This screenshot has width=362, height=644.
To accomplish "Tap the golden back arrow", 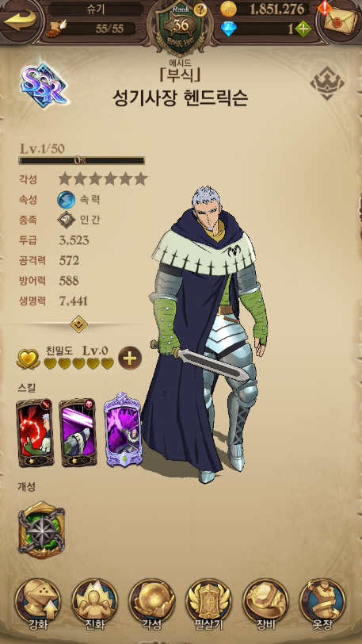I will tap(20, 21).
